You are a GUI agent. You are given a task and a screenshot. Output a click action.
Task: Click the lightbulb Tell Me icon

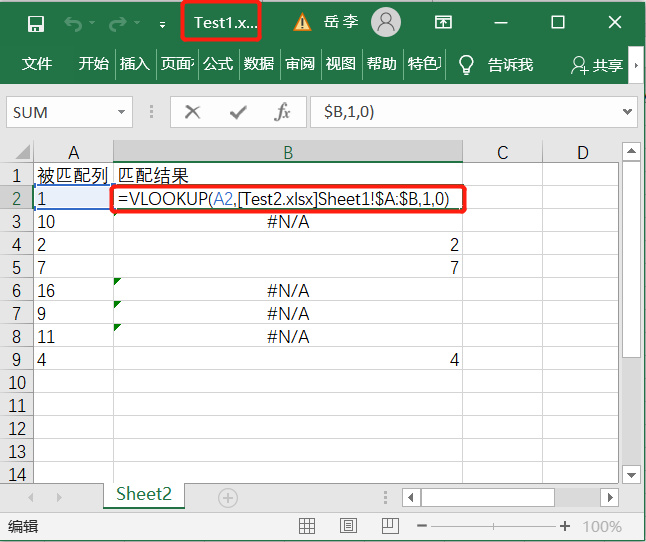pyautogui.click(x=466, y=65)
